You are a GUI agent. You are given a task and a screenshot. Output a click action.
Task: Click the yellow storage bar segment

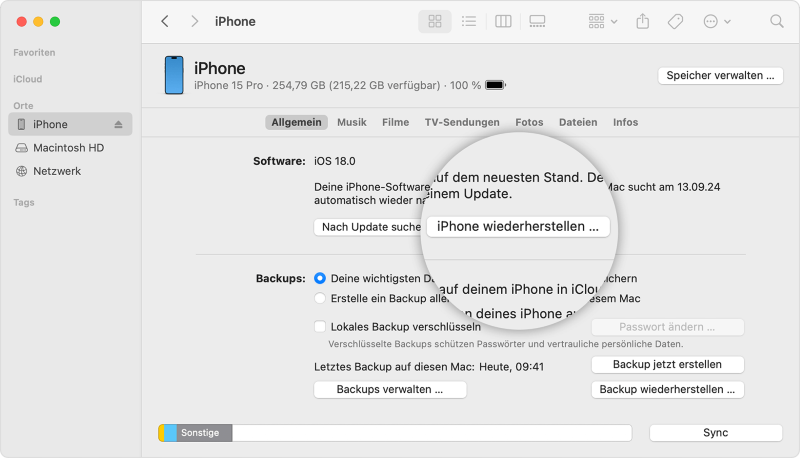(161, 433)
